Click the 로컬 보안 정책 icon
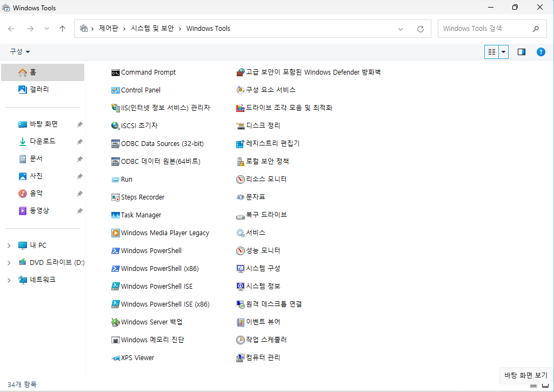Image resolution: width=554 pixels, height=392 pixels. coord(241,162)
